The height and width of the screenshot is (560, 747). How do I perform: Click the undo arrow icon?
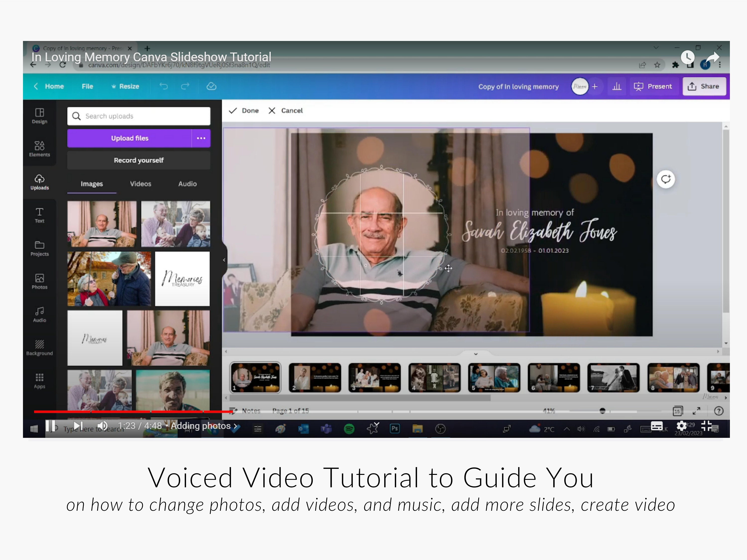click(x=163, y=86)
